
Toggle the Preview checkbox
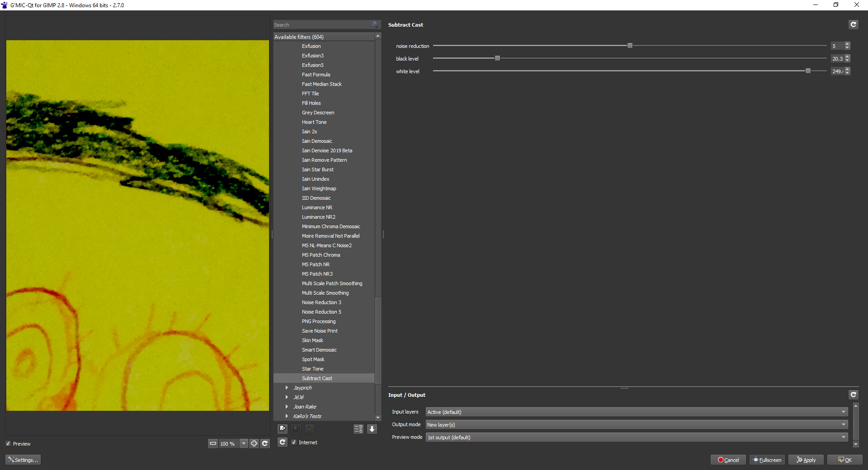click(9, 444)
